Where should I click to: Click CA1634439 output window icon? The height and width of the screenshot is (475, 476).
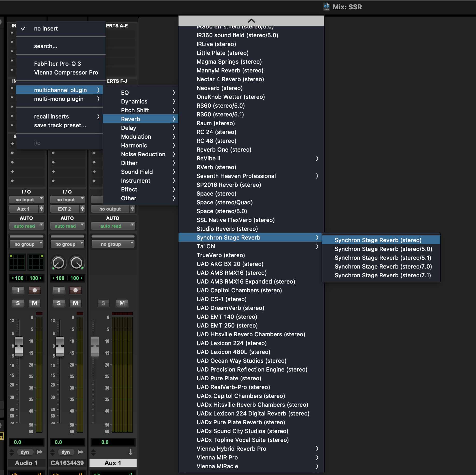coord(81,452)
